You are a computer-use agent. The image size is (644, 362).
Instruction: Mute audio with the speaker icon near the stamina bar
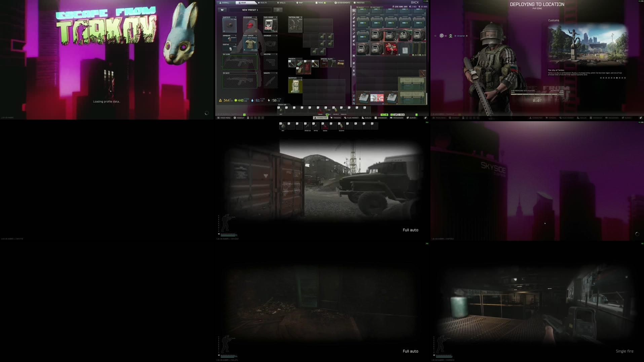click(219, 233)
